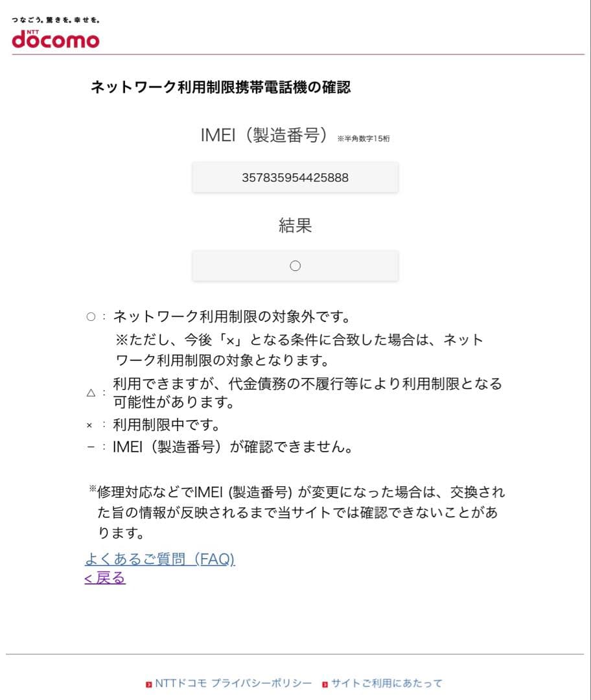
Task: Click the △ legend symbol
Action: click(x=91, y=393)
